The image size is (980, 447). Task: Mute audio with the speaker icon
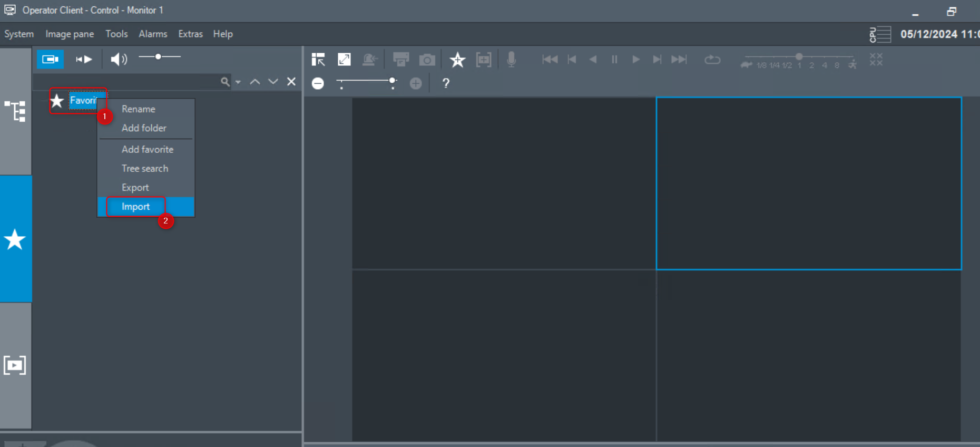(119, 59)
